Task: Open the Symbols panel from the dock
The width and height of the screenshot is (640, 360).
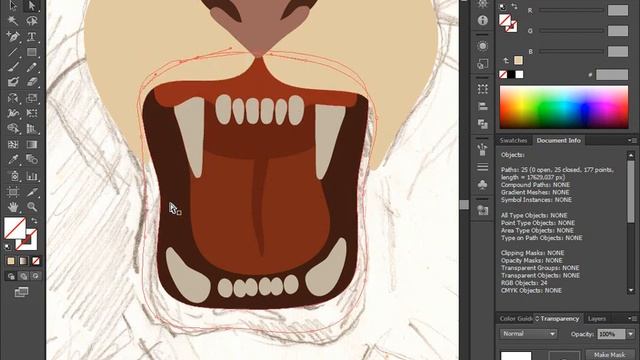Action: coord(482,184)
